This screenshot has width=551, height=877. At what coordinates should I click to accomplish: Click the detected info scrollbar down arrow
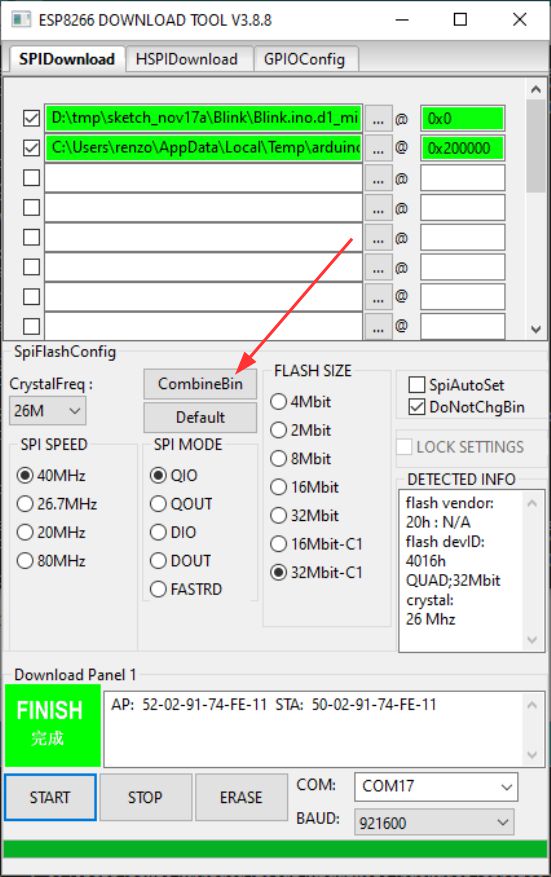(x=532, y=640)
